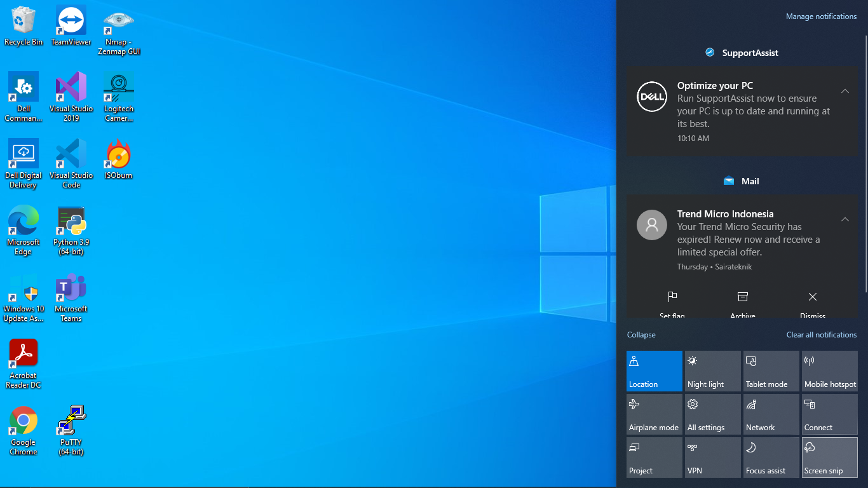Screen dimensions: 868x488
Task: Select the Logitech Camera shortcut
Action: point(119,97)
